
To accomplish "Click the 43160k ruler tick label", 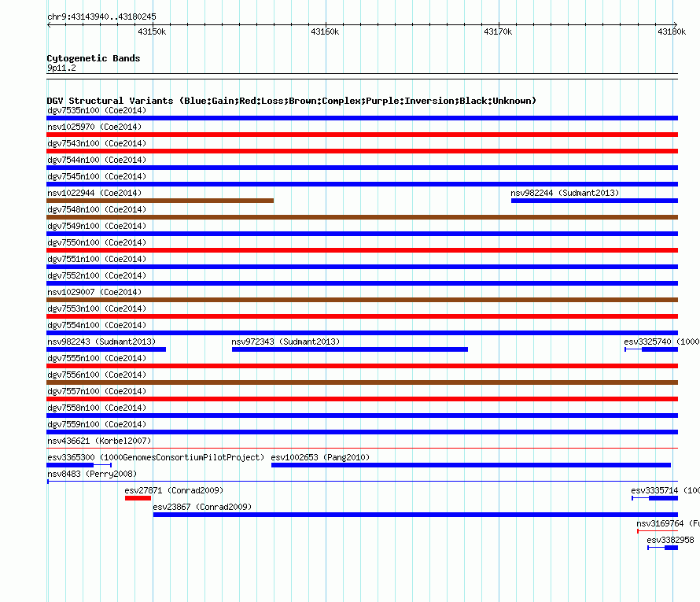I will (x=325, y=31).
